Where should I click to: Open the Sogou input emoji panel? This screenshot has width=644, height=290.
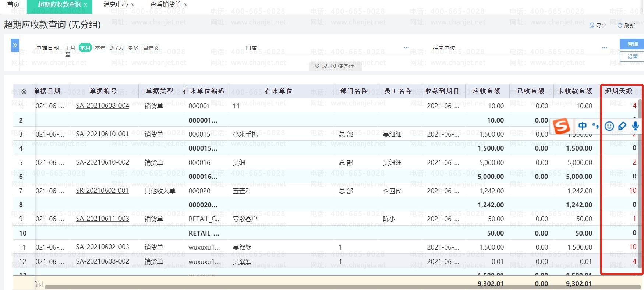(x=609, y=126)
